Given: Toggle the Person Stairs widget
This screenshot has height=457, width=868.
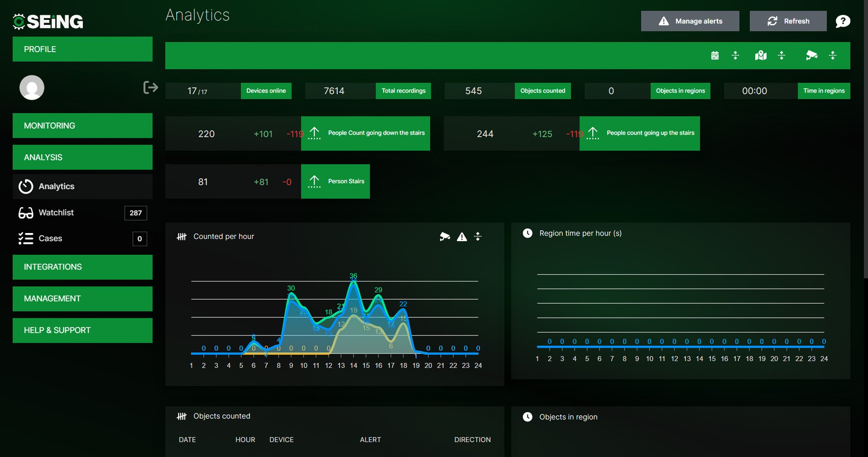Looking at the screenshot, I should 335,181.
